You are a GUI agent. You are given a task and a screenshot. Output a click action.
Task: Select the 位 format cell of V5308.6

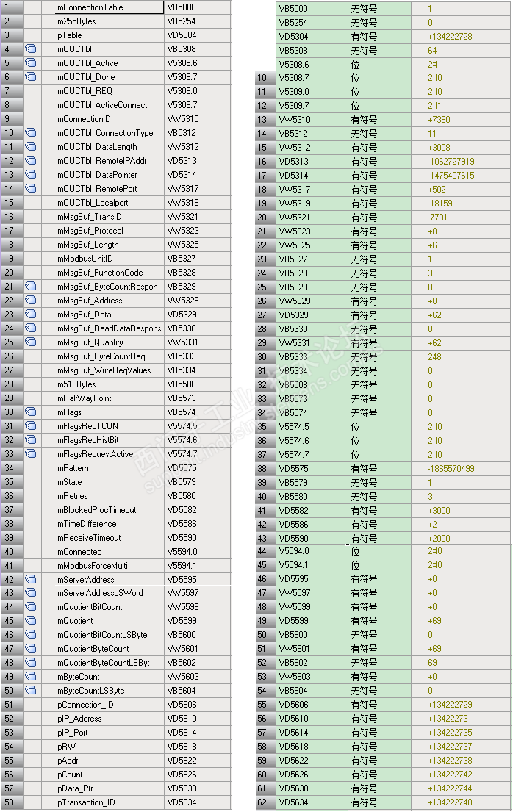379,65
